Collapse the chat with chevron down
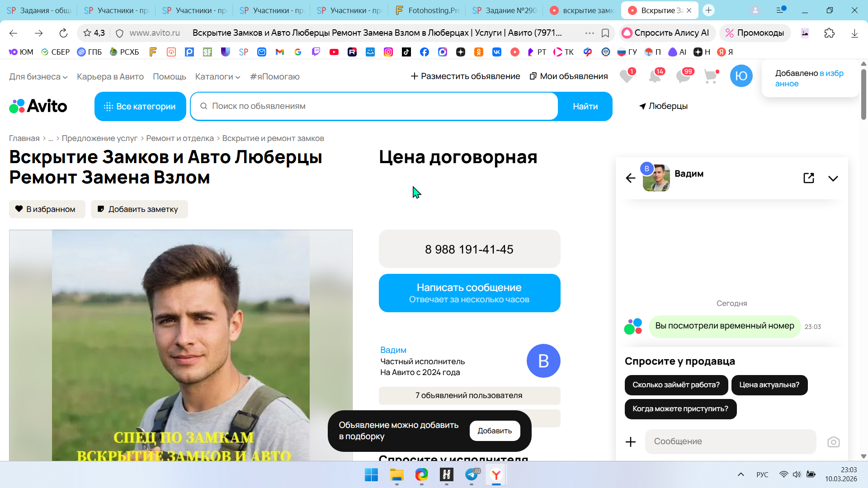Screen dimensions: 868x488 [833, 178]
